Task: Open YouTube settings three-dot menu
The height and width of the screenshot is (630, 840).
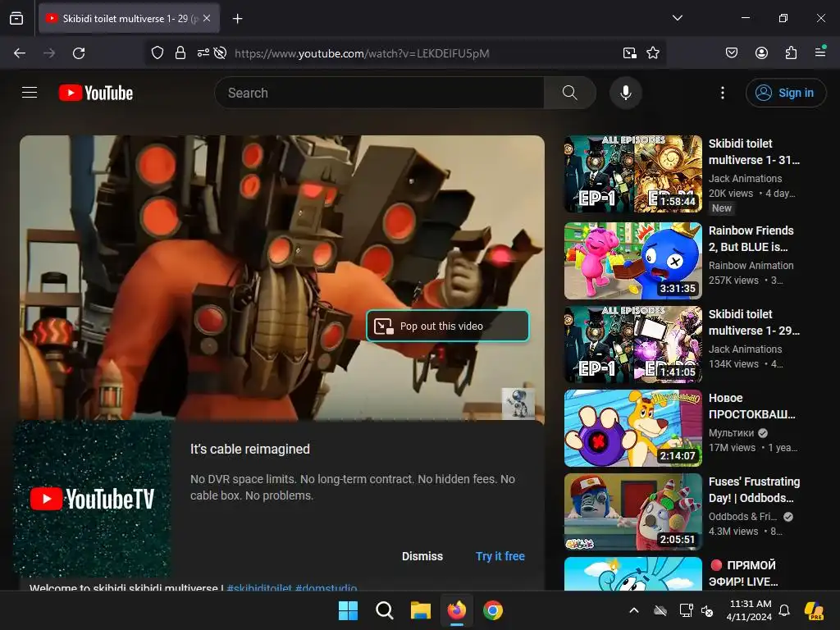Action: tap(722, 93)
